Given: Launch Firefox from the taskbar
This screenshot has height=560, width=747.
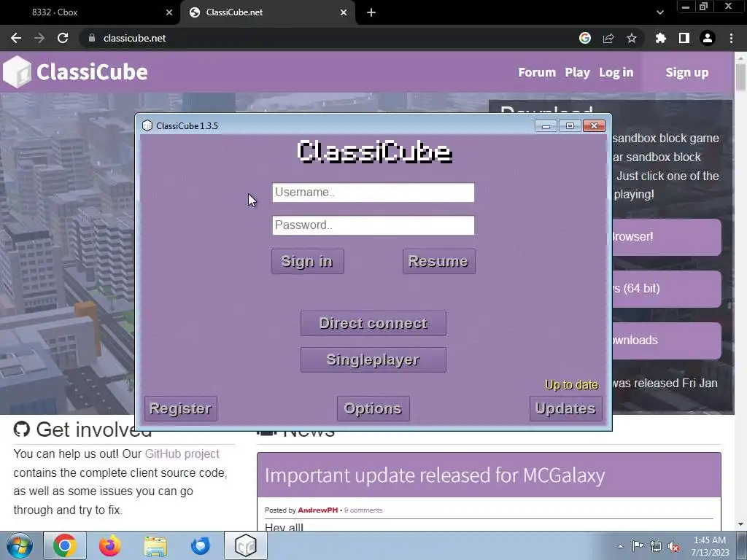Looking at the screenshot, I should (110, 545).
